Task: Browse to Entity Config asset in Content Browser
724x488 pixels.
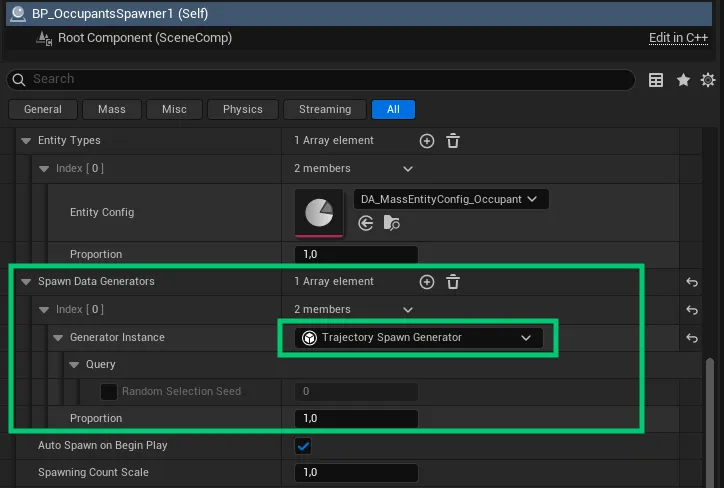Action: pyautogui.click(x=391, y=224)
